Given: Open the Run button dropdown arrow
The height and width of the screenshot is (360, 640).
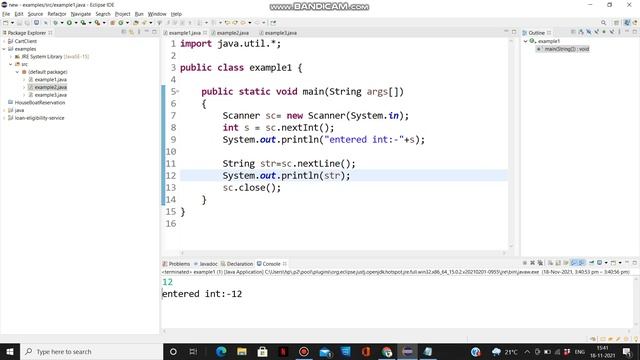Looking at the screenshot, I should point(76,23).
